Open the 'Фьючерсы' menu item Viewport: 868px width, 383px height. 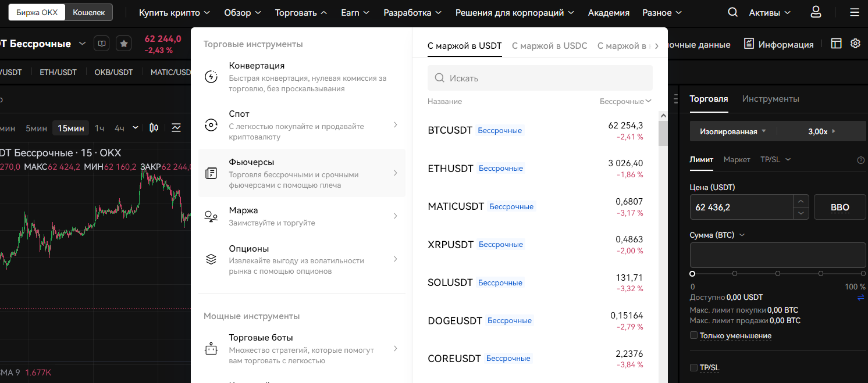tap(301, 173)
